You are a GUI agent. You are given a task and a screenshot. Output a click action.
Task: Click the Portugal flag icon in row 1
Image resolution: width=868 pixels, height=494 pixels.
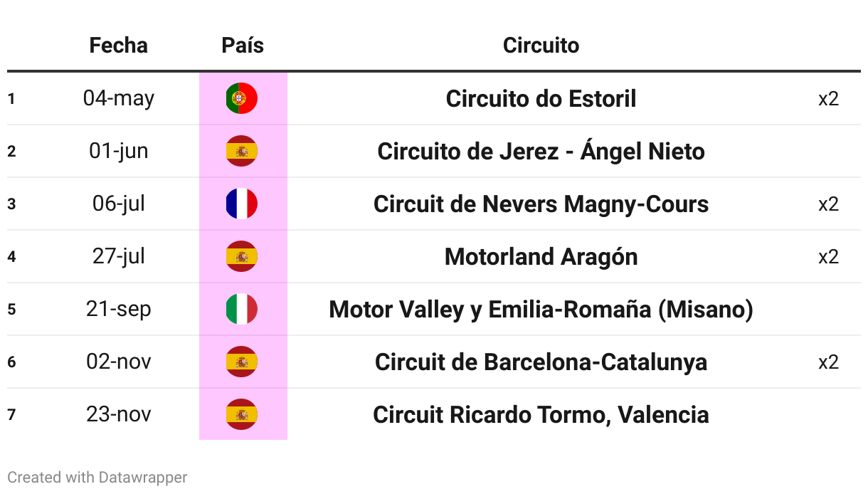coord(242,98)
